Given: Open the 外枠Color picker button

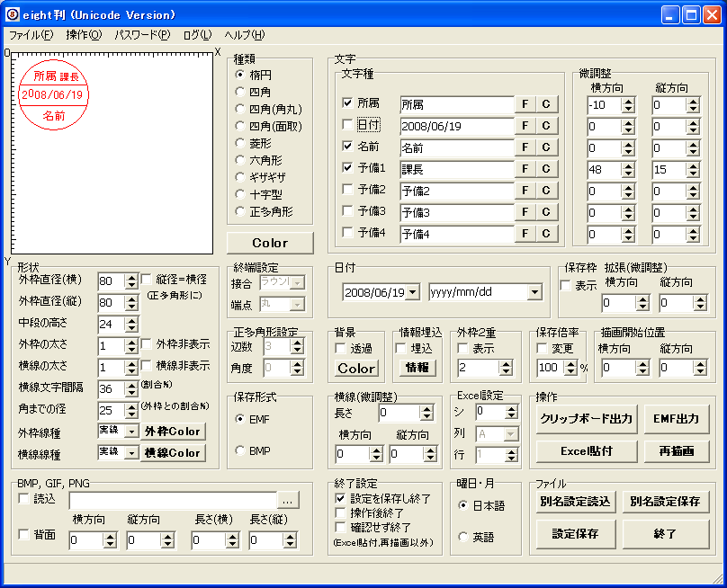Looking at the screenshot, I should pyautogui.click(x=173, y=432).
